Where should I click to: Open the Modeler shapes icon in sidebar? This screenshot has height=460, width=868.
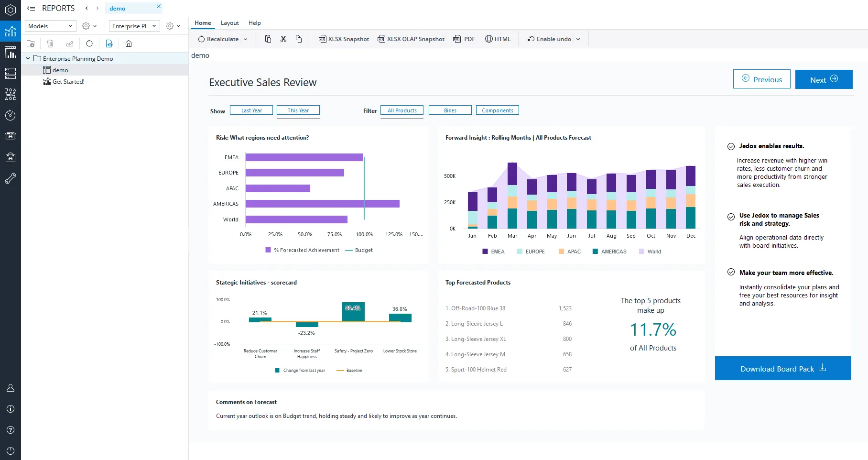coord(10,94)
